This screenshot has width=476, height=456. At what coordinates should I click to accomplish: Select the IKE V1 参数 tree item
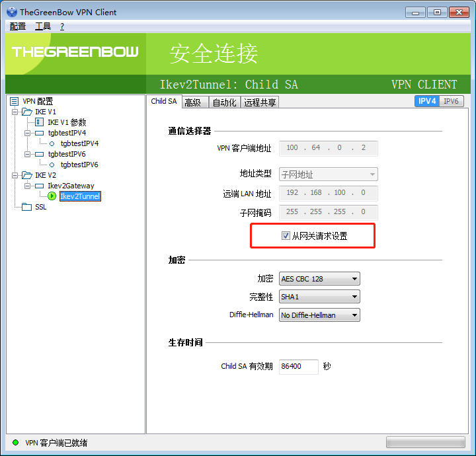click(67, 122)
